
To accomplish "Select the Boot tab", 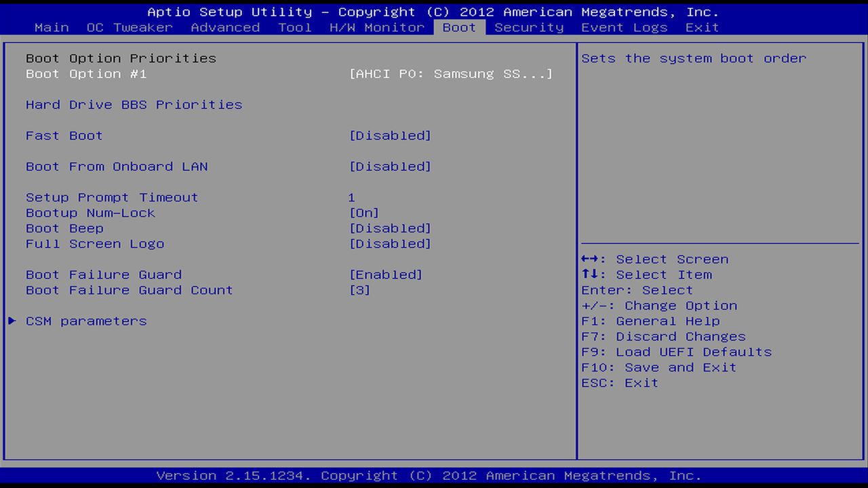I will point(459,28).
